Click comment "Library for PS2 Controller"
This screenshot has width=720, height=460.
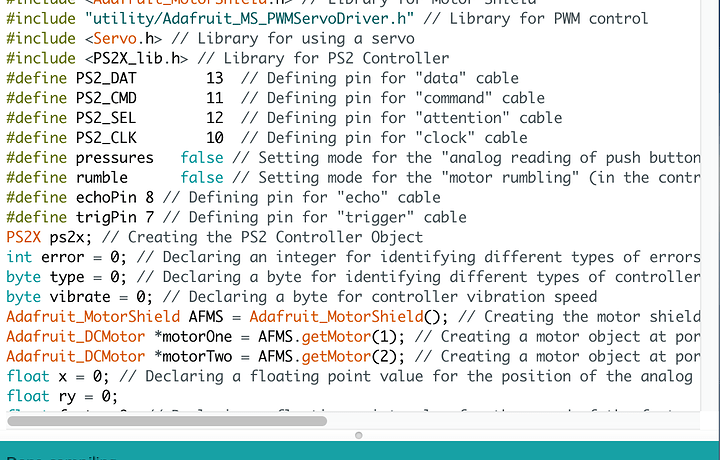pyautogui.click(x=323, y=58)
